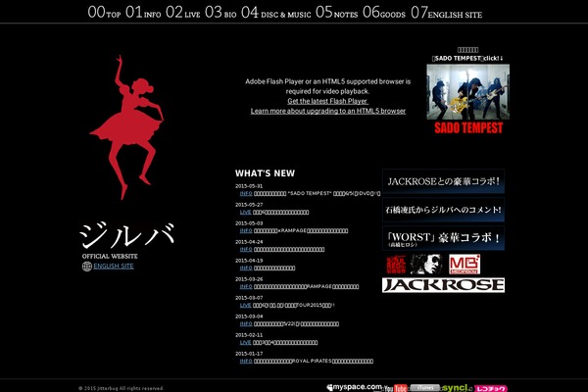Click the green syncl footer logo
Viewport: 588px width, 392px height.
coord(456,387)
